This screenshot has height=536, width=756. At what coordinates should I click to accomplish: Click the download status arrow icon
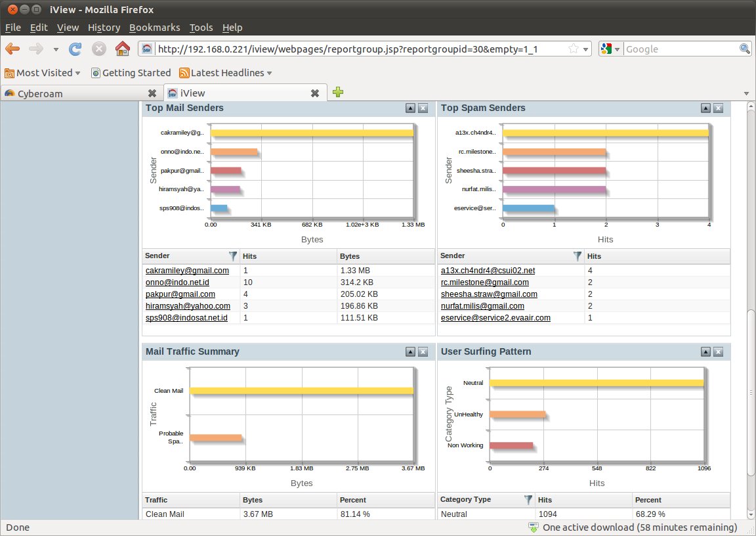(534, 527)
